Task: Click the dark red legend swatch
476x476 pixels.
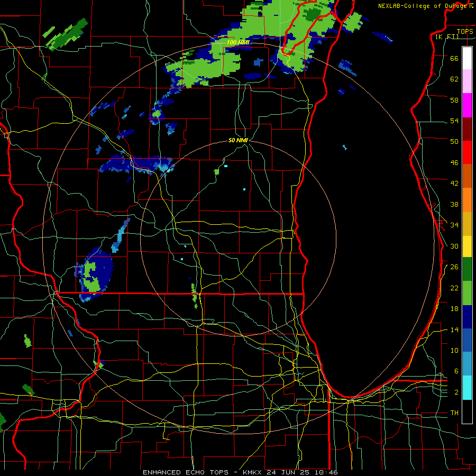Action: click(x=467, y=129)
